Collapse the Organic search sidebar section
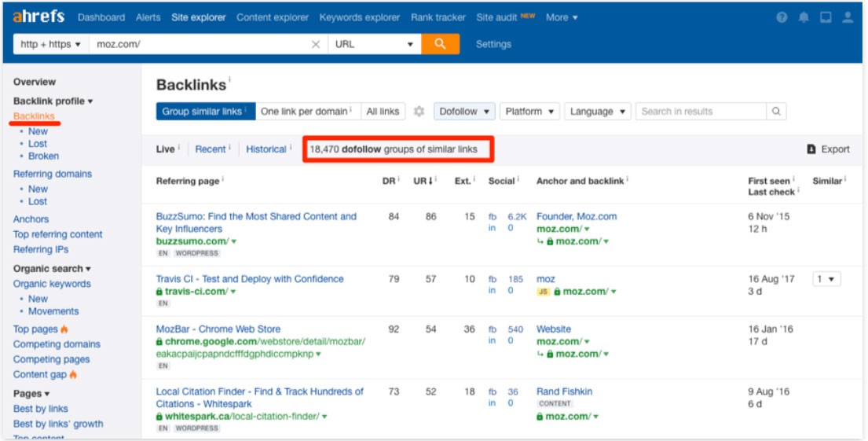 point(52,269)
